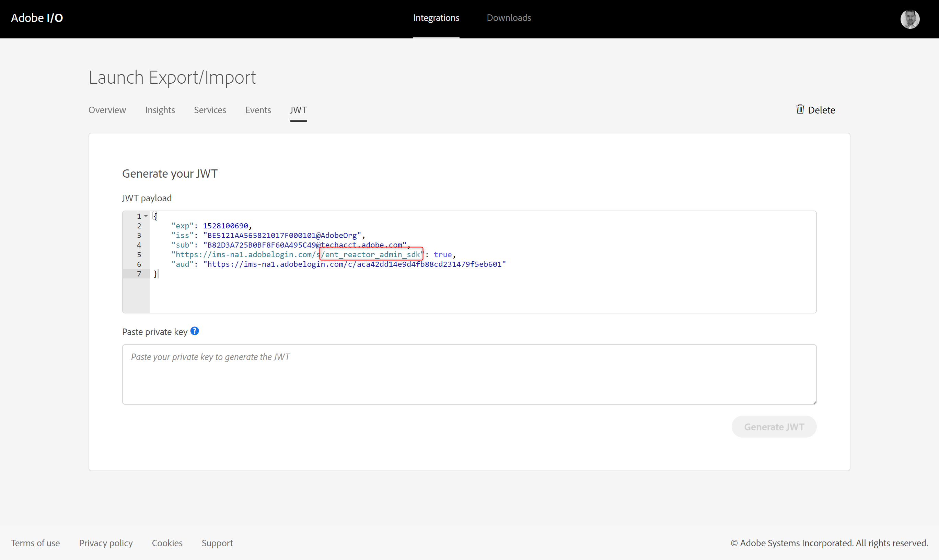Go to the Services tab

pyautogui.click(x=210, y=110)
